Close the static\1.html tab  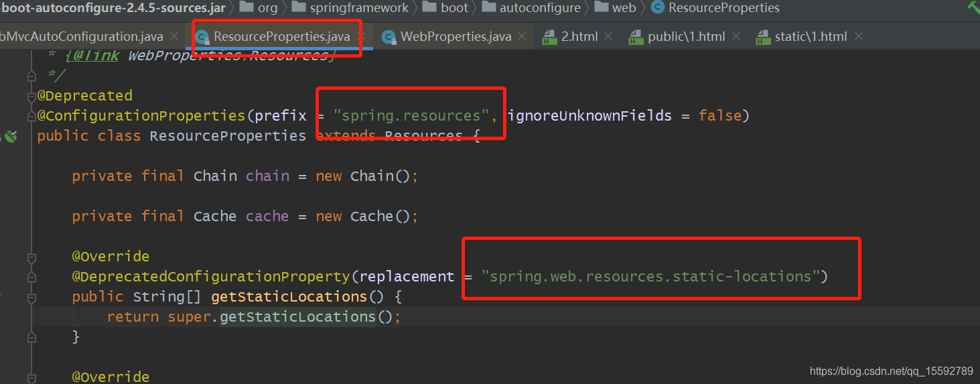coord(859,37)
